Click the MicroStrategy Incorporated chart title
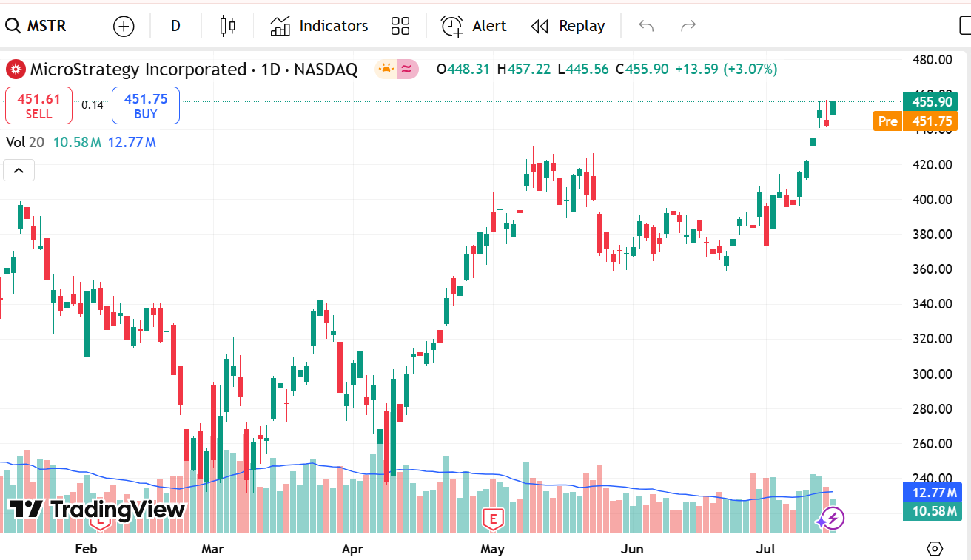 pyautogui.click(x=138, y=70)
